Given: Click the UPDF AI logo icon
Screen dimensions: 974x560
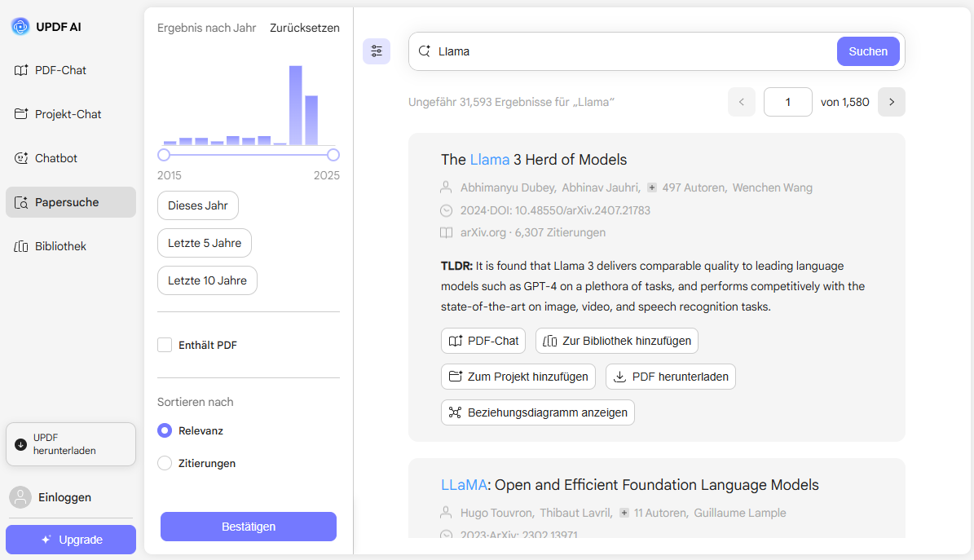Looking at the screenshot, I should 20,26.
